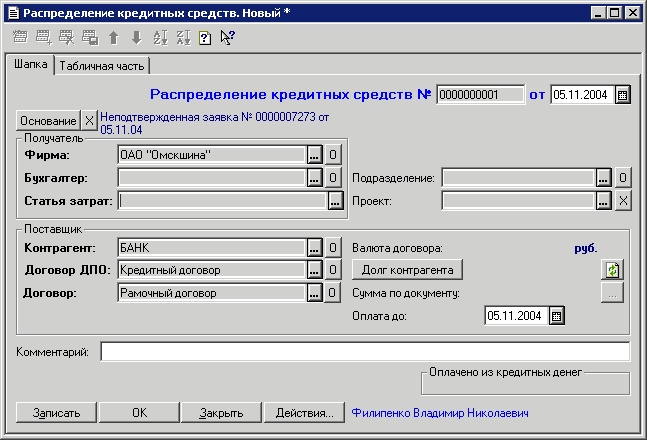
Task: Click the help description toolbar icon
Action: pyautogui.click(x=204, y=38)
